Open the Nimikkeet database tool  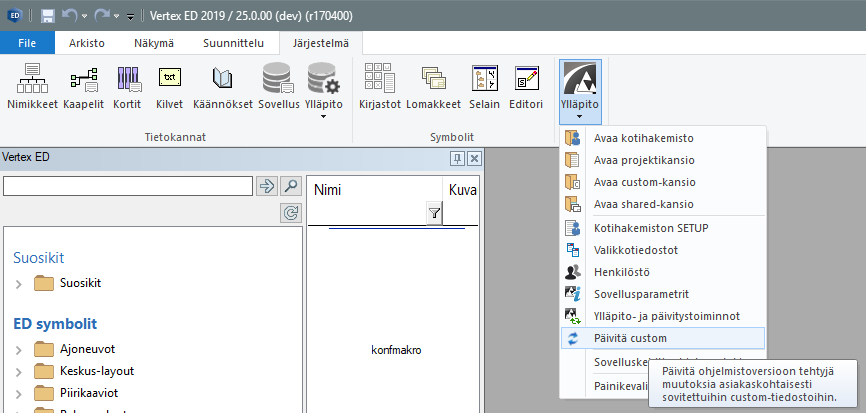pyautogui.click(x=31, y=86)
